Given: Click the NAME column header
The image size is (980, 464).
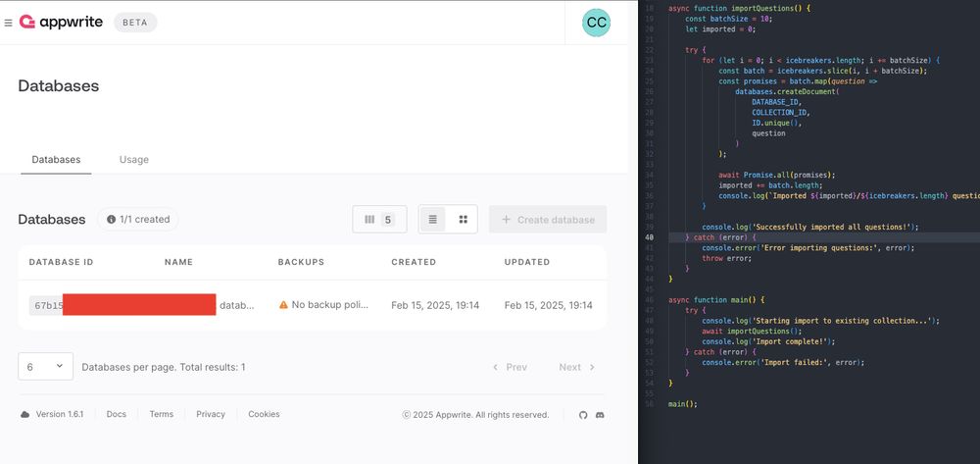Looking at the screenshot, I should point(178,262).
